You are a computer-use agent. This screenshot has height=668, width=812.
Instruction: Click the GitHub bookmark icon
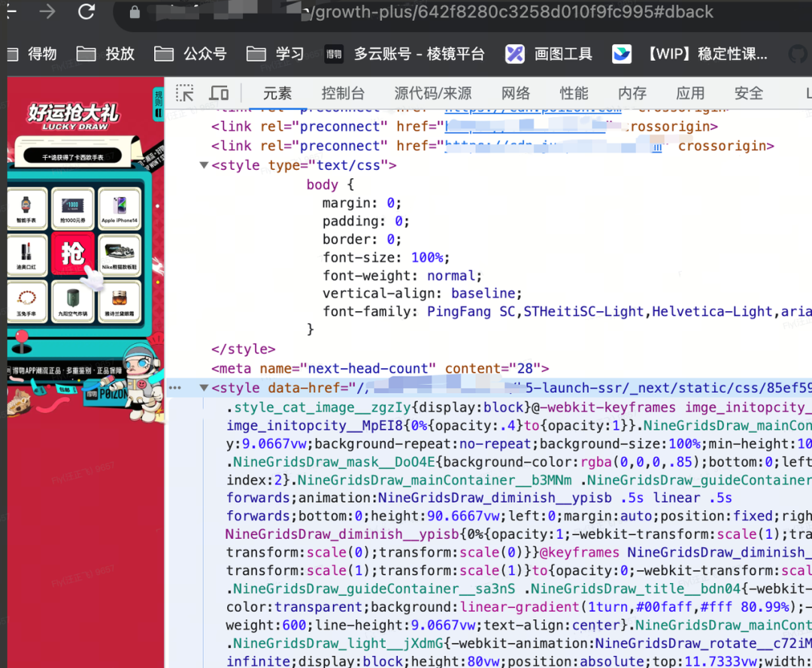[x=798, y=54]
